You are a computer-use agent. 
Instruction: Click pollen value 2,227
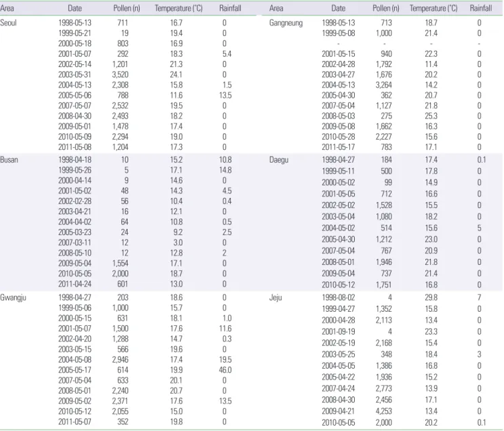pyautogui.click(x=384, y=137)
